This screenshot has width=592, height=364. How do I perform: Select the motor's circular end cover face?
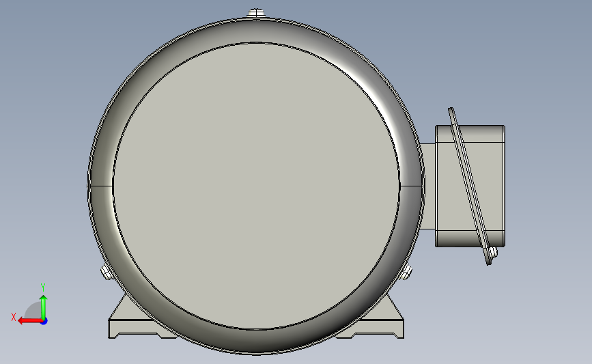pos(256,186)
